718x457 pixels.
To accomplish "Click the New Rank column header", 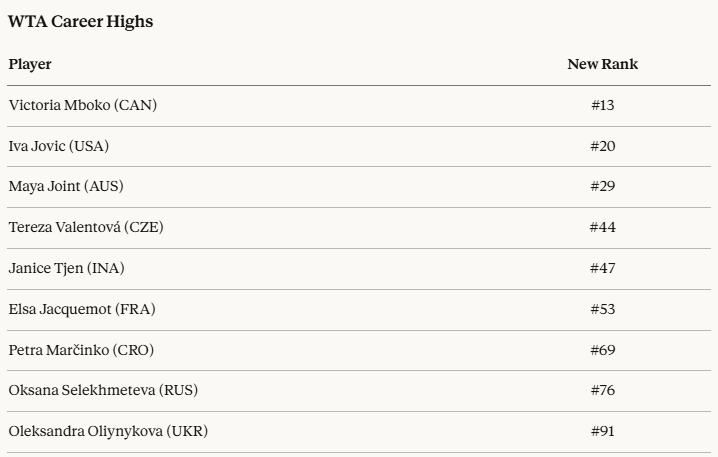I will tap(602, 64).
